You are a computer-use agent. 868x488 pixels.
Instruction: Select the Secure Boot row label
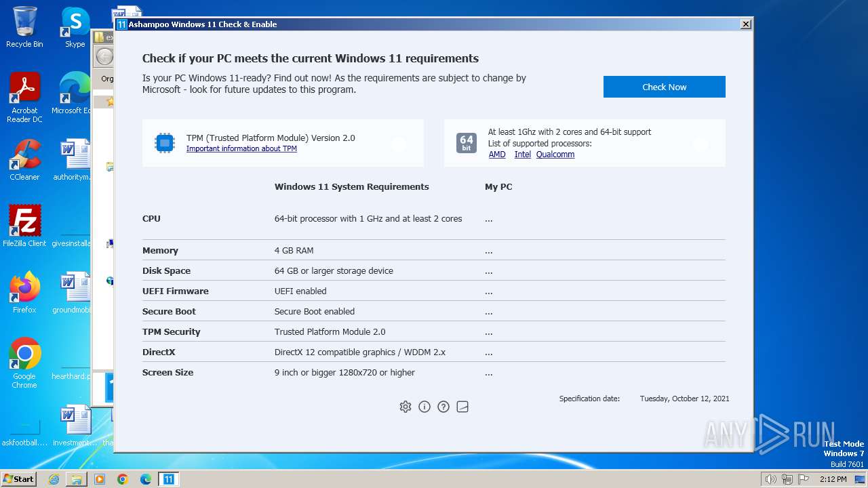pyautogui.click(x=169, y=312)
